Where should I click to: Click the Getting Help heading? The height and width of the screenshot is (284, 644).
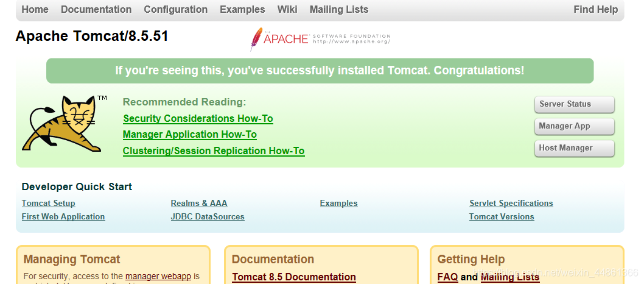tap(471, 260)
